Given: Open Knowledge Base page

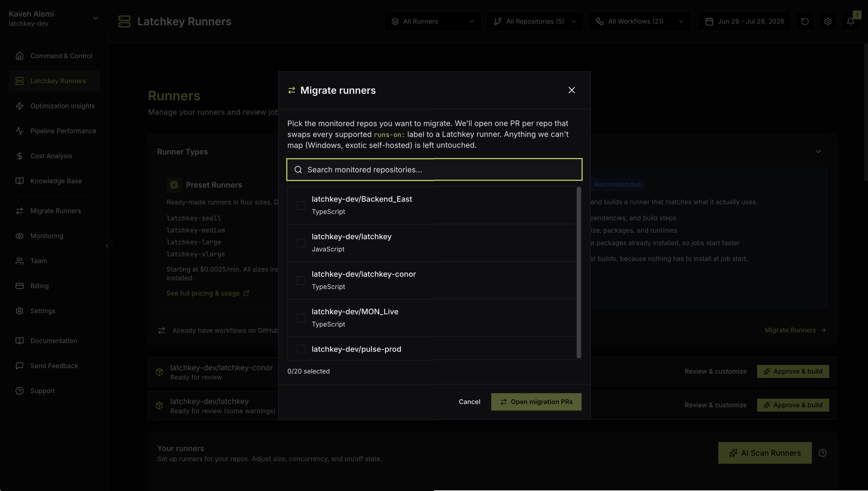Looking at the screenshot, I should (x=54, y=180).
